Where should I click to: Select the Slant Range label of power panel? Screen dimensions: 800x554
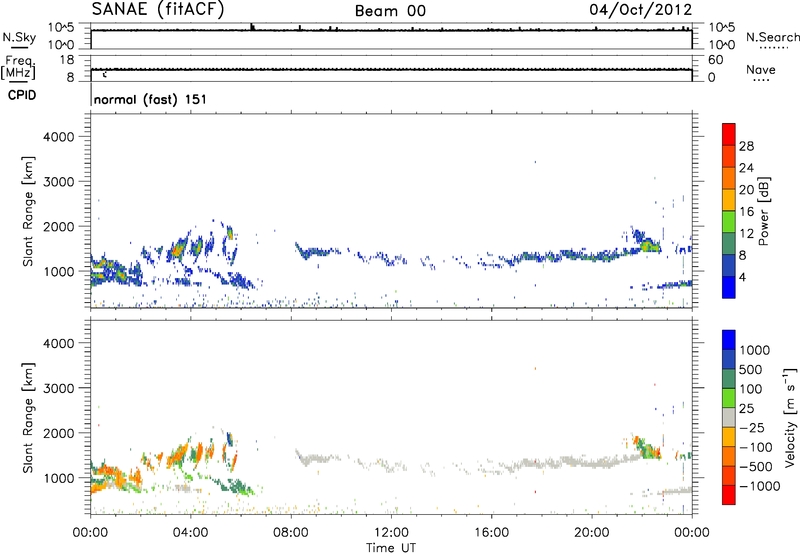click(x=28, y=212)
